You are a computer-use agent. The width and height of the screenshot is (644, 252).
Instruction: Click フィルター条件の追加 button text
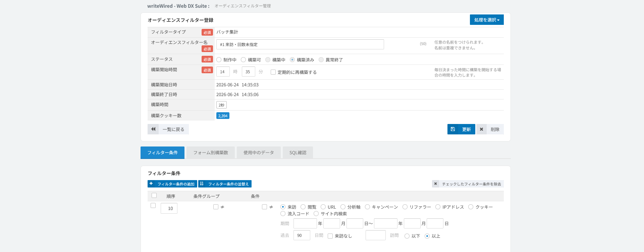point(176,184)
